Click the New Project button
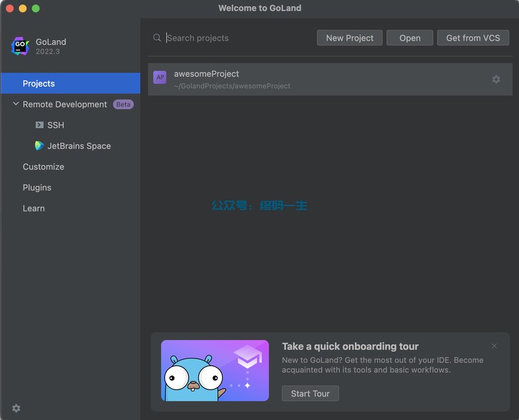This screenshot has width=519, height=420. (x=350, y=38)
